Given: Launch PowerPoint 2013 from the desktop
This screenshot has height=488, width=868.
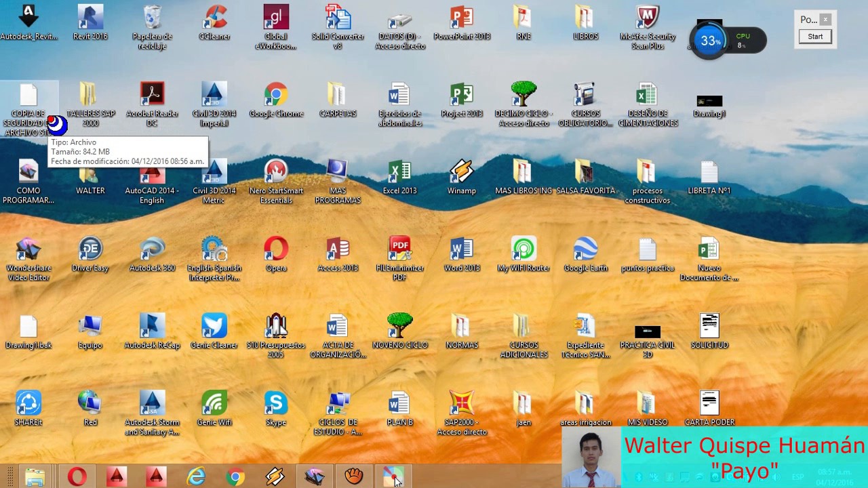Looking at the screenshot, I should (x=462, y=22).
